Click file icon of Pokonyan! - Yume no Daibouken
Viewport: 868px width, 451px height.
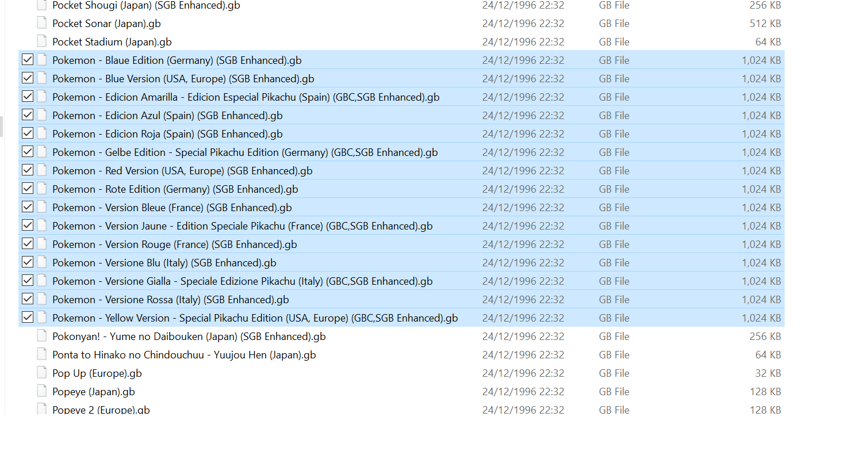click(x=41, y=336)
